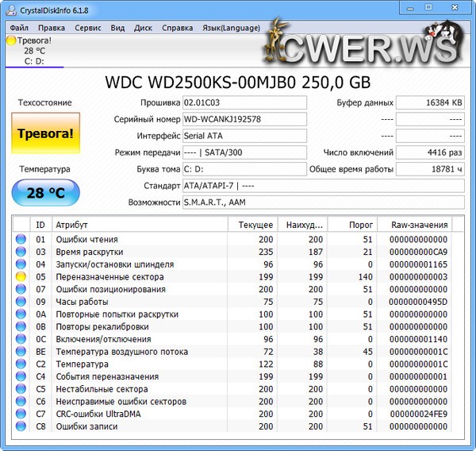
Task: Click the blue status icon for Ошибки записи
Action: [21, 427]
